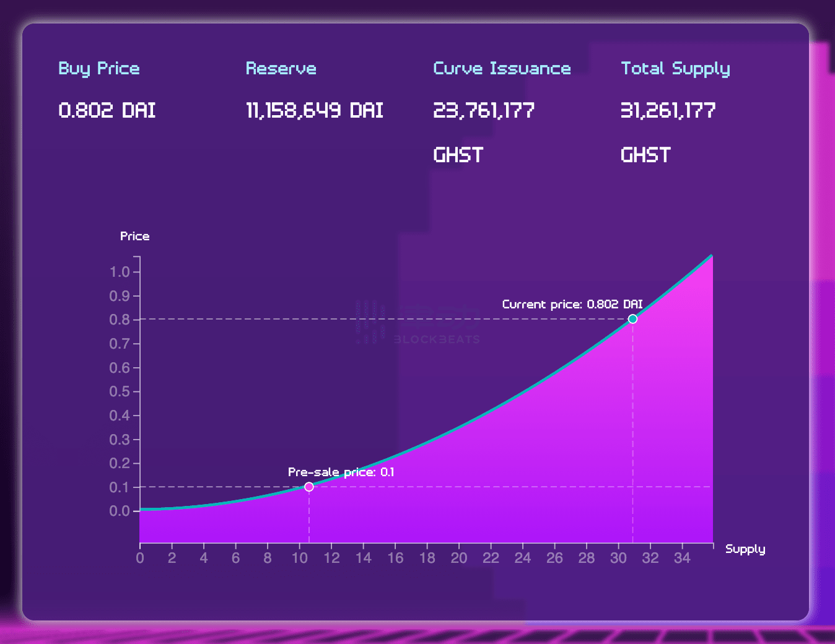Click the 0.8 tick on the price axis

[x=120, y=320]
